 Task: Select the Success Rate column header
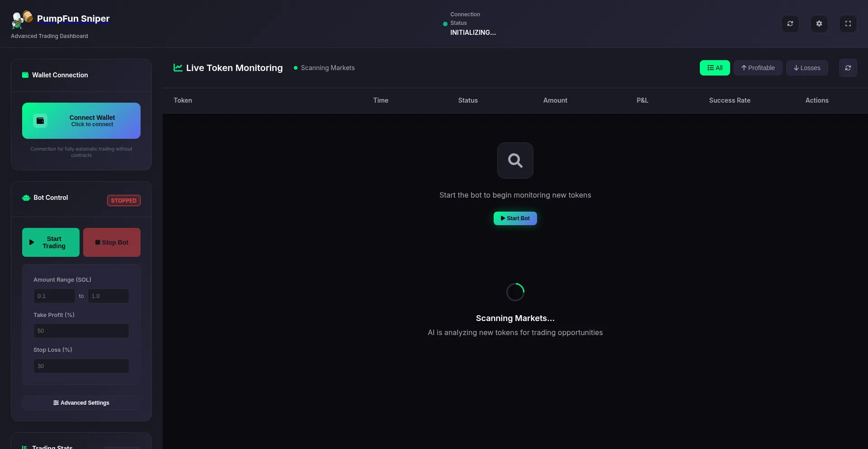coord(730,100)
